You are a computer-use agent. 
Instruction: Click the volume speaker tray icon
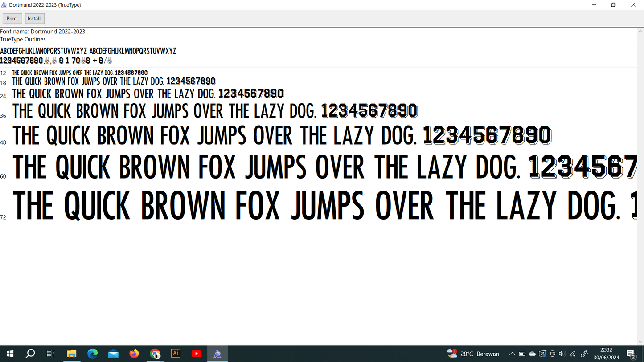[562, 354]
